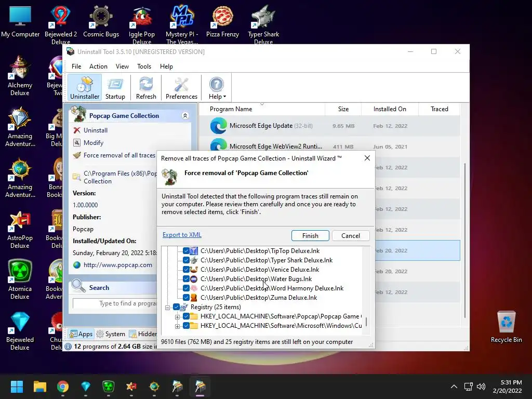Image resolution: width=532 pixels, height=399 pixels.
Task: Uncheck the Venice Deluxe.lnk checkbox
Action: point(186,270)
